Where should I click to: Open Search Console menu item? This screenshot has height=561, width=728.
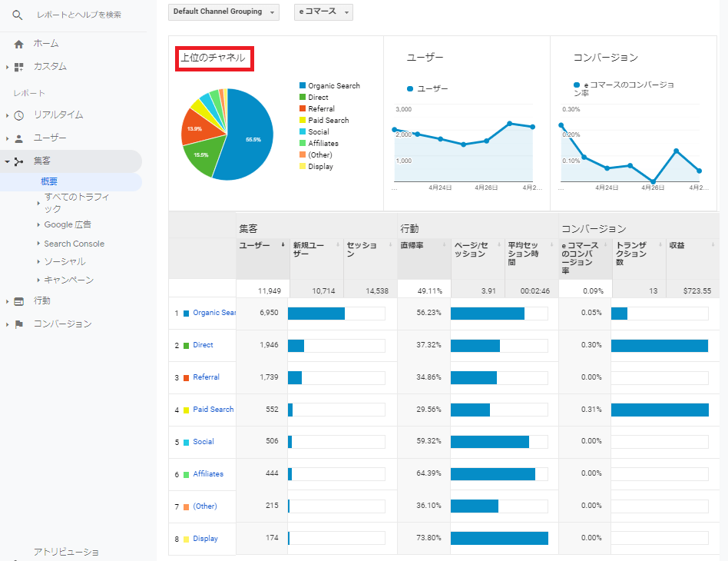point(74,244)
